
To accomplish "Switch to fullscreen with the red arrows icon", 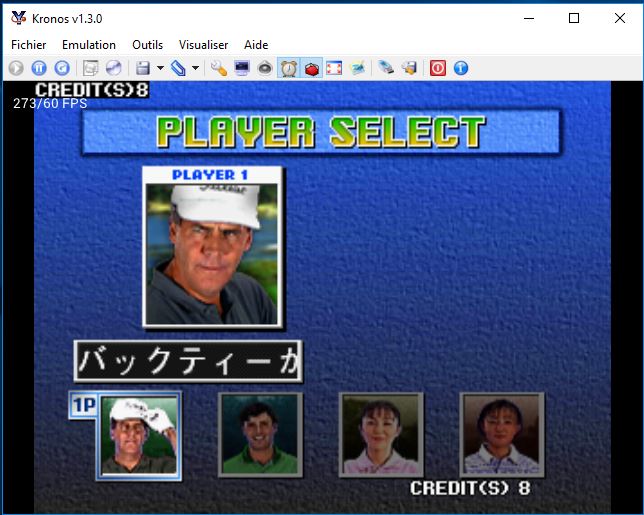I will 334,68.
